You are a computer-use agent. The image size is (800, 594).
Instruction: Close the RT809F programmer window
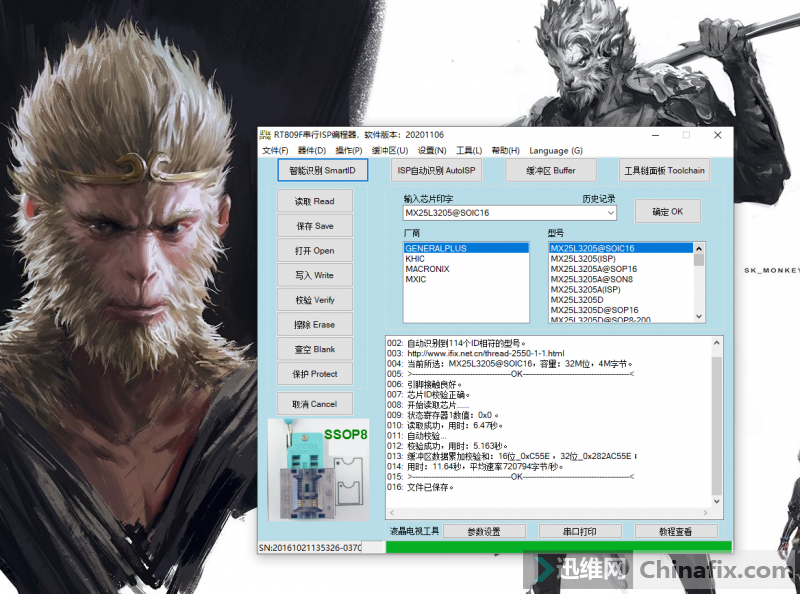[x=717, y=135]
